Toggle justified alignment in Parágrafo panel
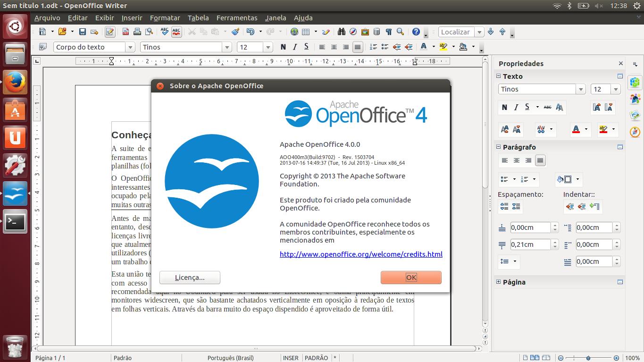 tap(540, 160)
